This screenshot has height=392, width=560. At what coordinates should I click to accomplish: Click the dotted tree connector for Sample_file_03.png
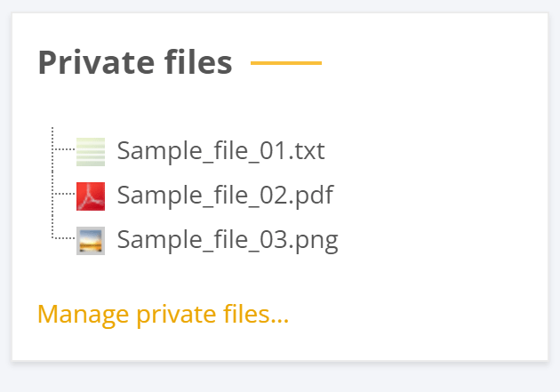pyautogui.click(x=64, y=238)
